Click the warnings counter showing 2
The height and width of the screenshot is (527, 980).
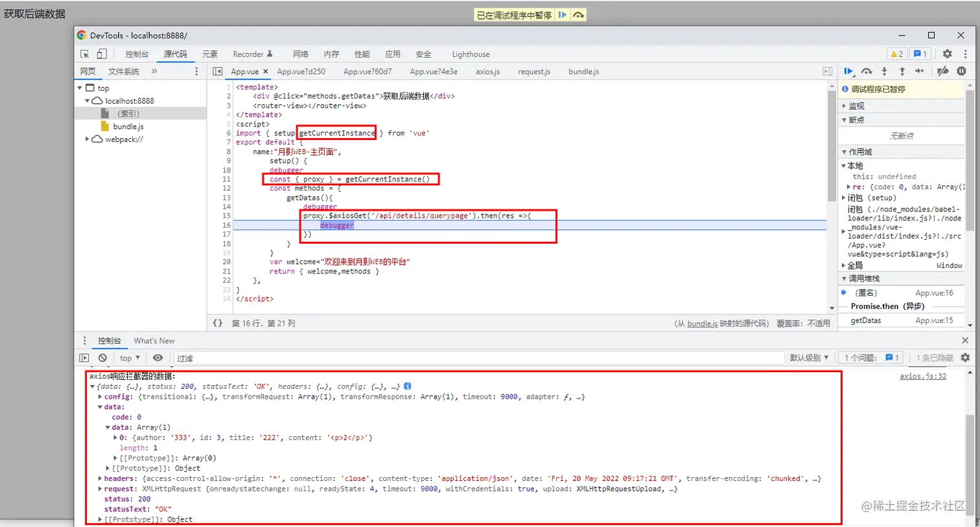[x=897, y=54]
